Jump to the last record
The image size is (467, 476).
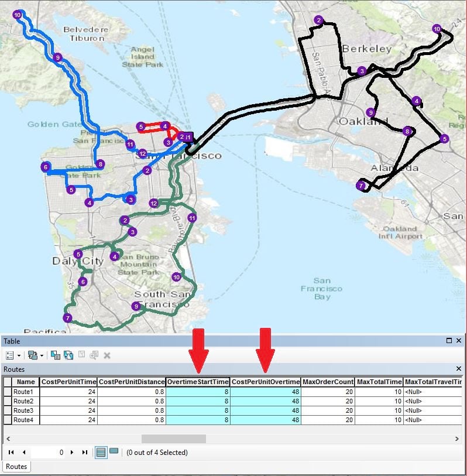pos(85,453)
